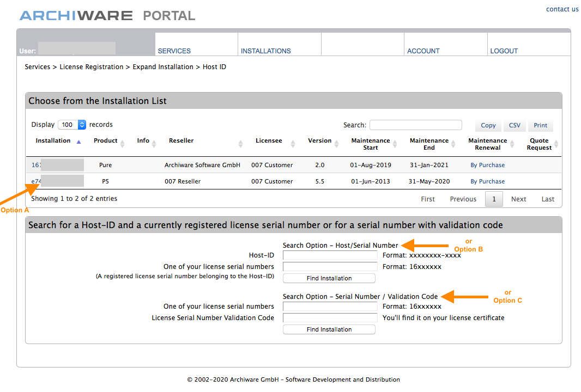Select the 'Archiware Software GmbH' reseller cell
581x392 pixels.
pyautogui.click(x=202, y=165)
